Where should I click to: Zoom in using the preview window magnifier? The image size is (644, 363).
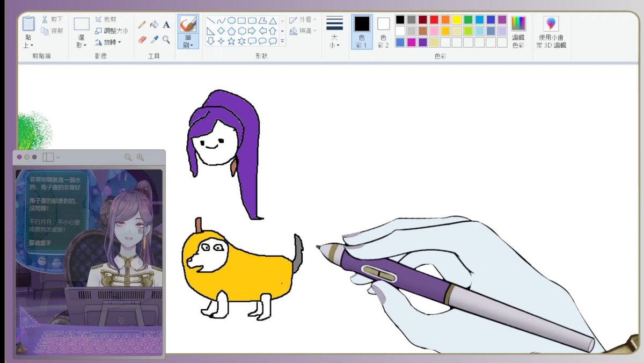141,157
